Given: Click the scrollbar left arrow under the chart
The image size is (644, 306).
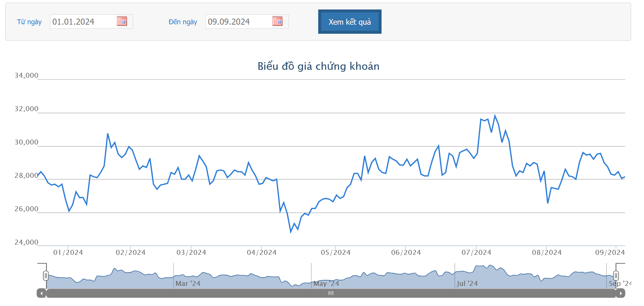Looking at the screenshot, I should click(41, 293).
